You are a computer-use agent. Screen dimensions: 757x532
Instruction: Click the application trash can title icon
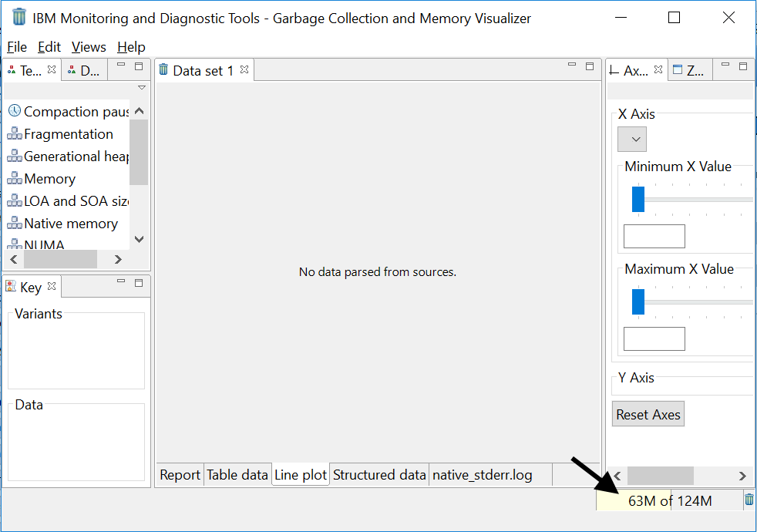19,17
